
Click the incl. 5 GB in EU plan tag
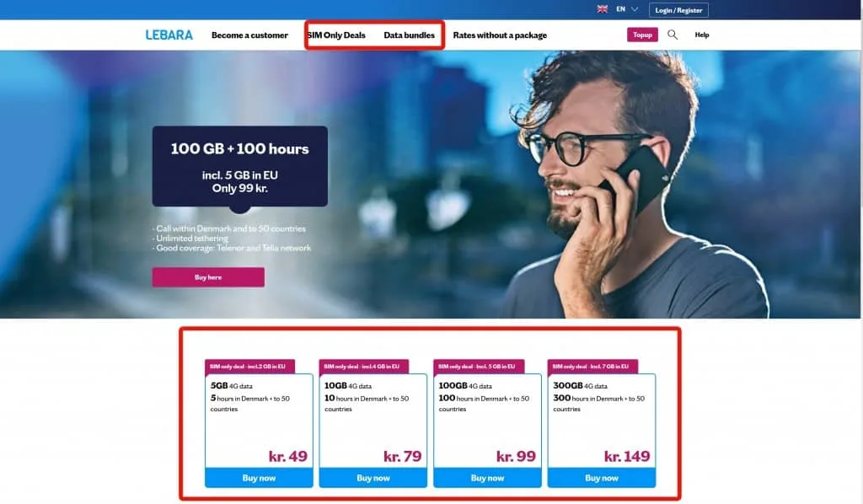click(x=479, y=367)
